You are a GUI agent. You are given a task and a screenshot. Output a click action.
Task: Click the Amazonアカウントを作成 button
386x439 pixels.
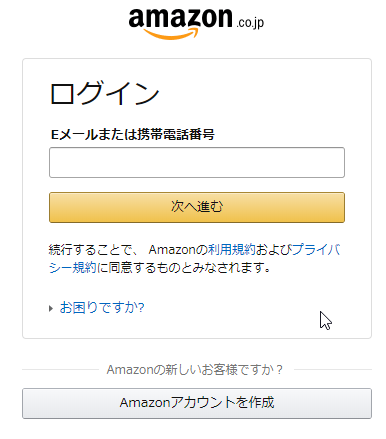[197, 403]
